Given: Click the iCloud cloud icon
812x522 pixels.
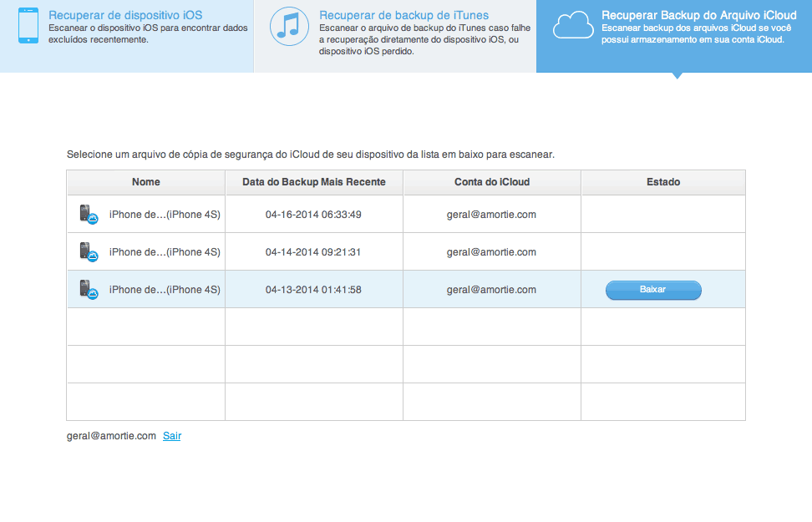Looking at the screenshot, I should (573, 25).
